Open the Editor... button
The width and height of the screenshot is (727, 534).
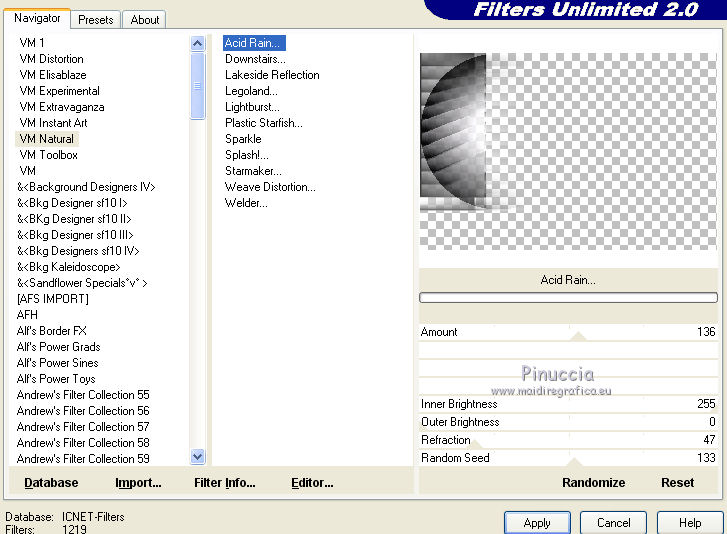(312, 483)
